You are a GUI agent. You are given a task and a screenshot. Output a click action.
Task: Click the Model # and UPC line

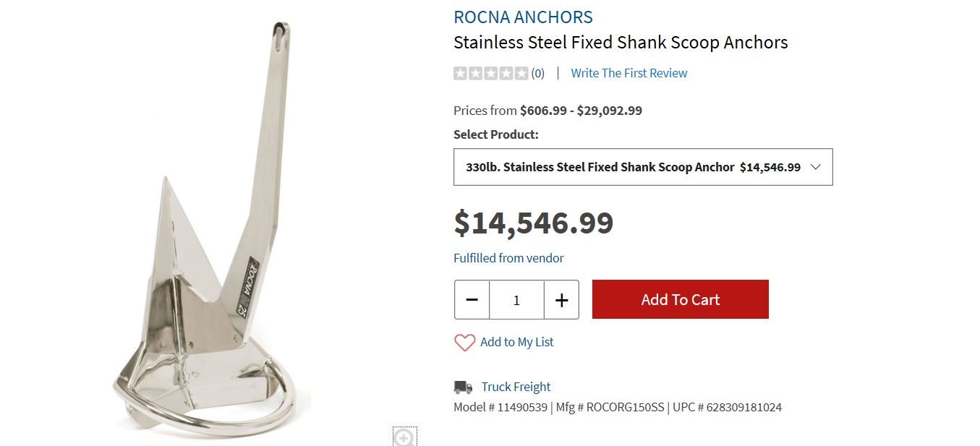[617, 408]
